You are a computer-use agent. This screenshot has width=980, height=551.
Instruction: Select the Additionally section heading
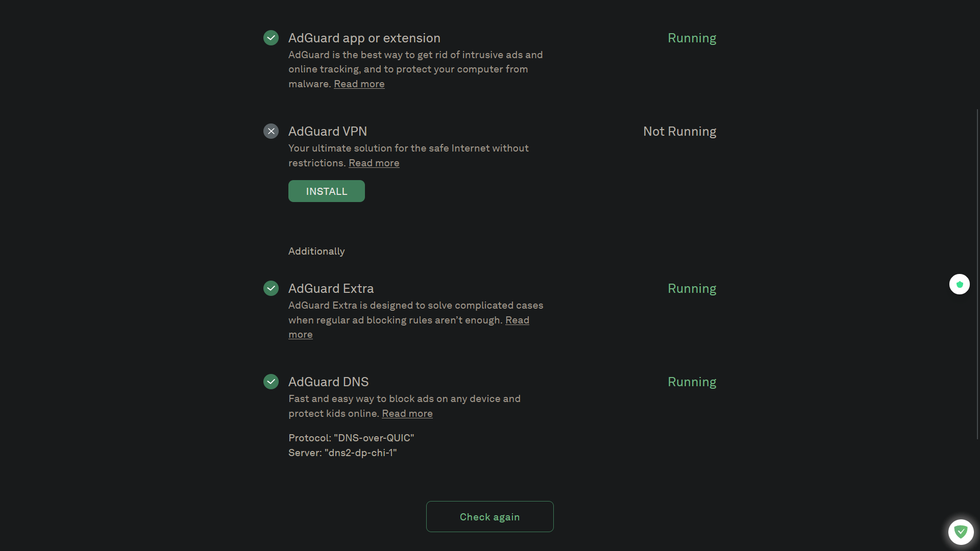pos(316,251)
